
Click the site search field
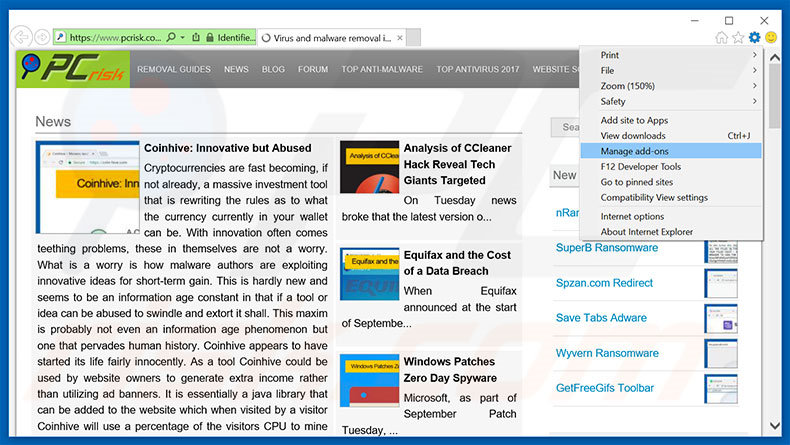pyautogui.click(x=565, y=127)
